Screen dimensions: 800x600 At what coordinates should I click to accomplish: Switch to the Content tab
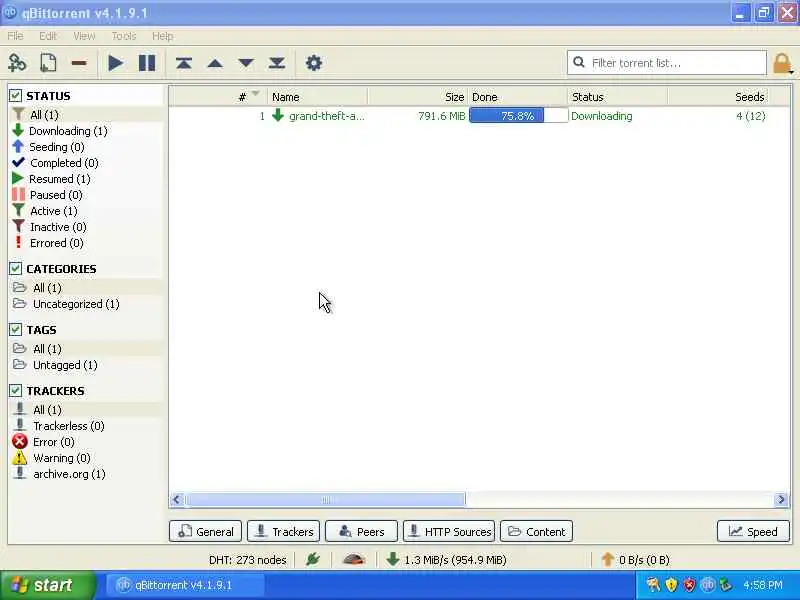(x=537, y=532)
